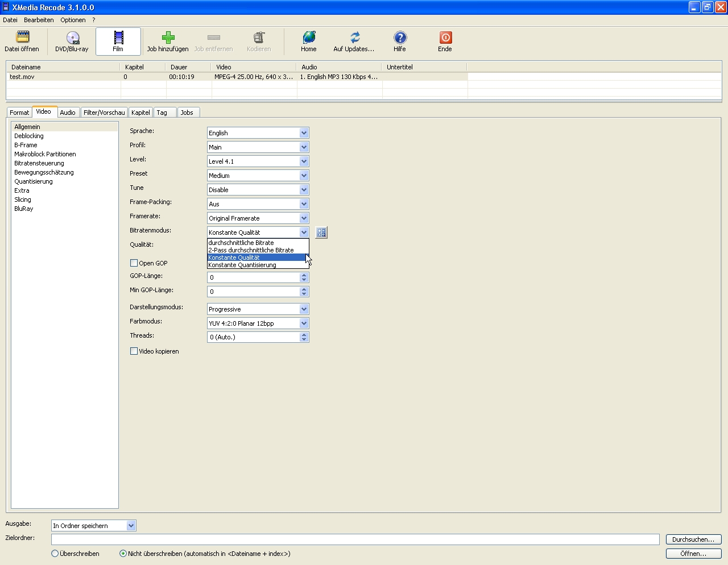Decrease the Min GOP-Länge spinner value
The image size is (728, 565).
[x=304, y=294]
